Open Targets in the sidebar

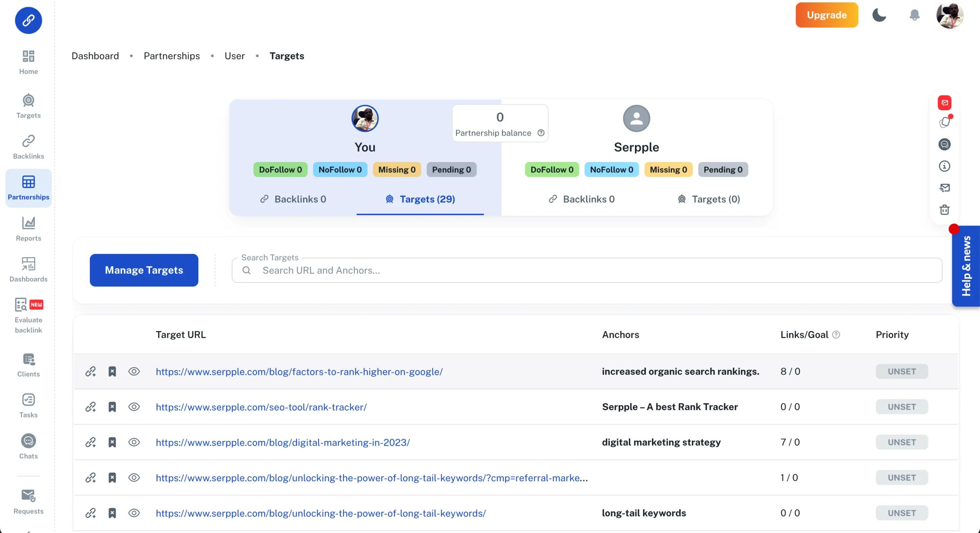coord(28,106)
